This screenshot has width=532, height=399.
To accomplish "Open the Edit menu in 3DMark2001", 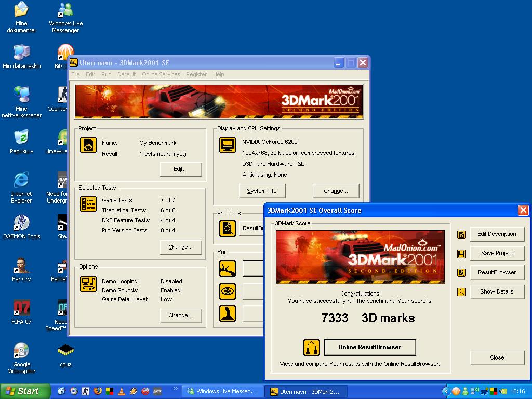I will point(90,74).
